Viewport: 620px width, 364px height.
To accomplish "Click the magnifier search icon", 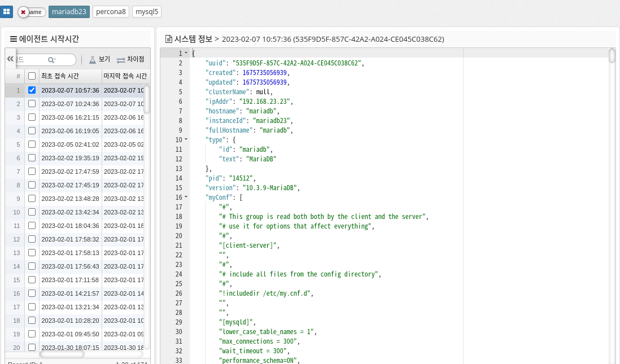I will coord(51,60).
